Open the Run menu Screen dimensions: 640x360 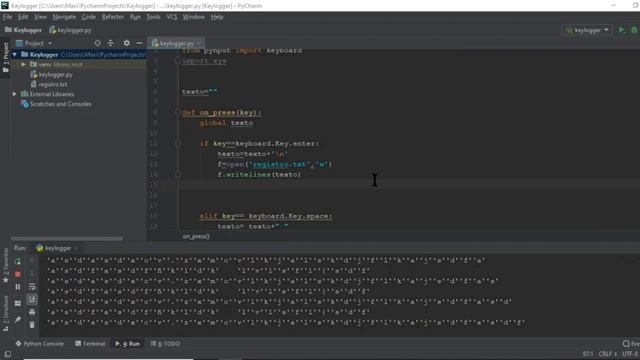pos(135,17)
